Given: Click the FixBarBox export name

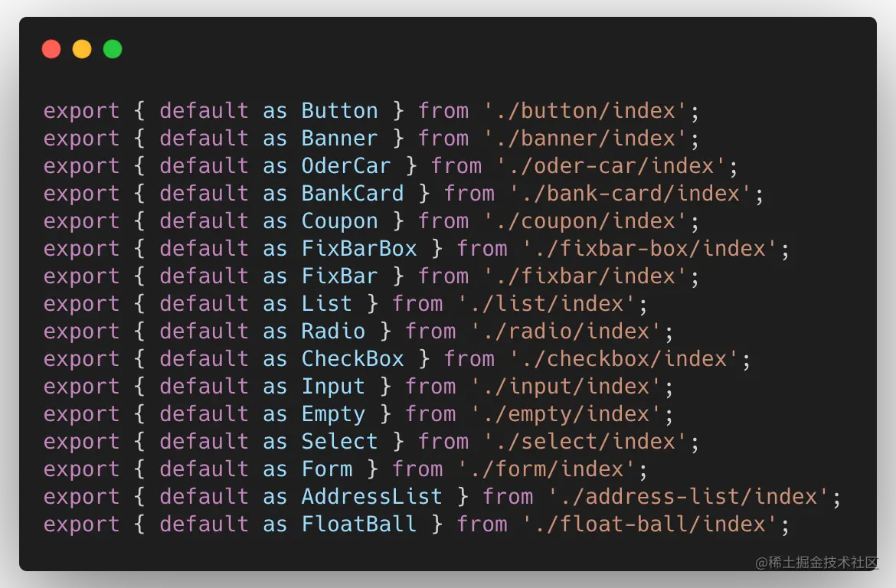Looking at the screenshot, I should coord(358,249).
